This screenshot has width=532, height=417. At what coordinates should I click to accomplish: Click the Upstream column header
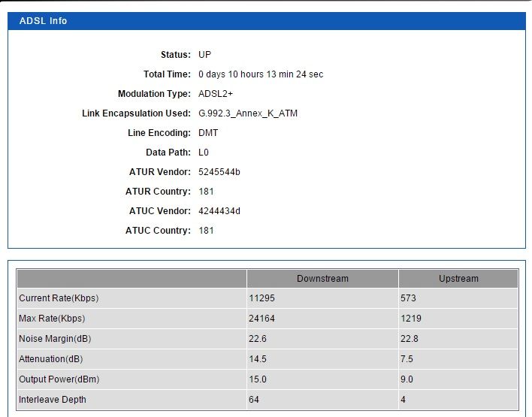[x=458, y=279]
